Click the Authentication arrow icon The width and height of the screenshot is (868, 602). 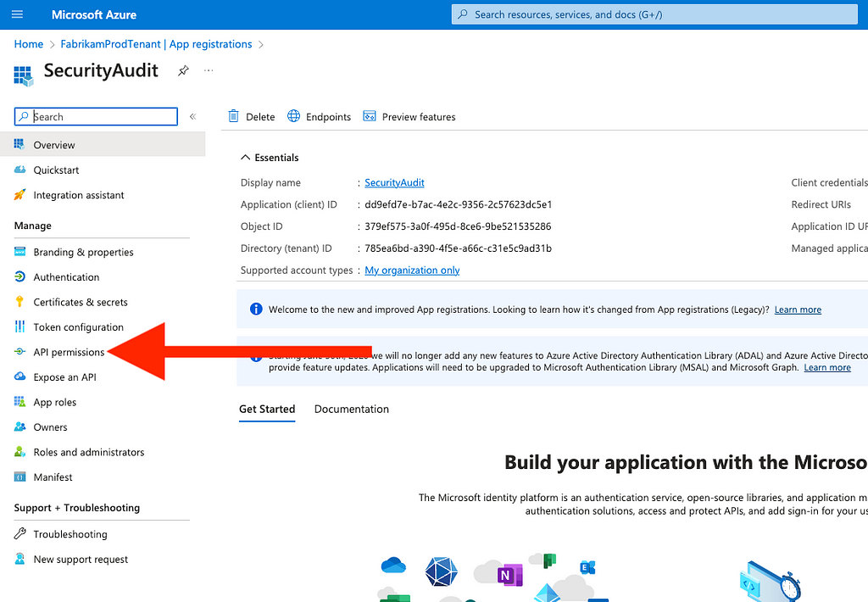pyautogui.click(x=19, y=276)
